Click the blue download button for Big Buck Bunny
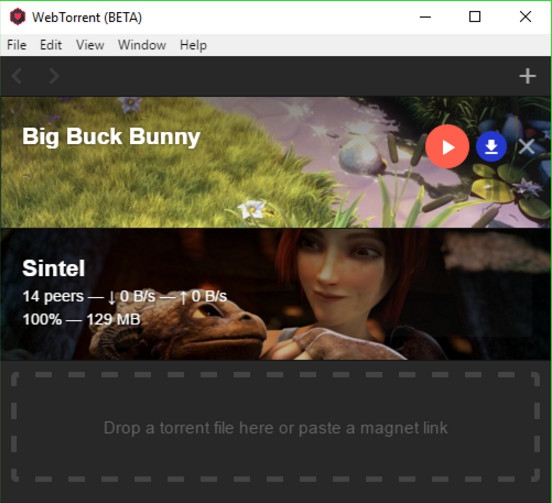Image resolution: width=552 pixels, height=503 pixels. [491, 146]
